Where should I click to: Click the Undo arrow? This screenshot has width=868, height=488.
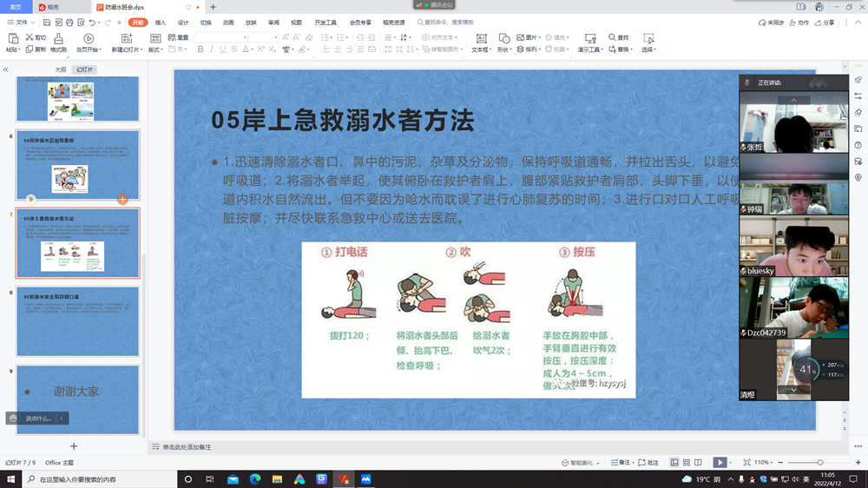pyautogui.click(x=93, y=23)
